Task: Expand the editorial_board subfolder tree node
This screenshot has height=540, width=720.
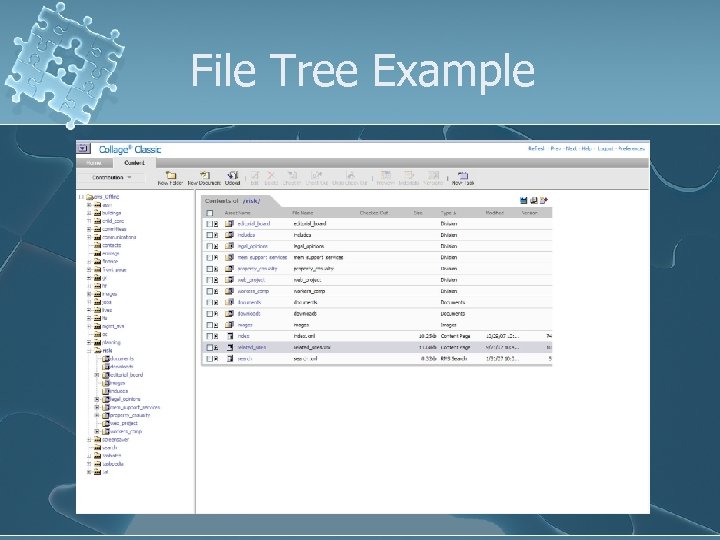Action: (x=97, y=375)
